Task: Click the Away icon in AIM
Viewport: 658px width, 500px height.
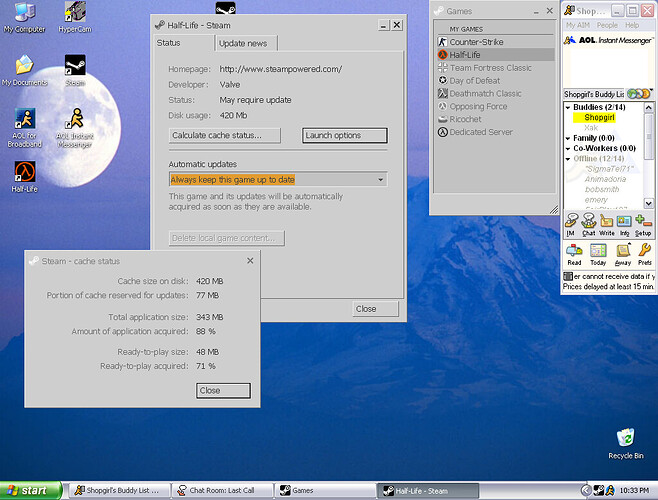Action: (x=623, y=254)
